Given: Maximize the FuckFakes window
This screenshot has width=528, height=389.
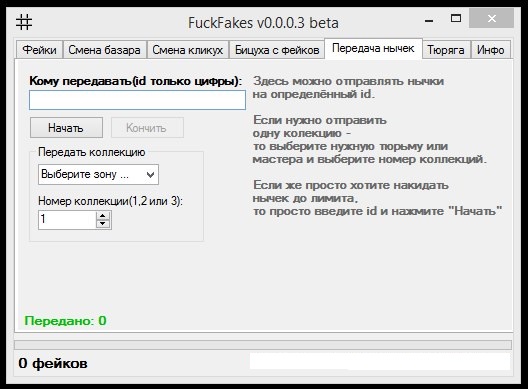Looking at the screenshot, I should point(456,19).
